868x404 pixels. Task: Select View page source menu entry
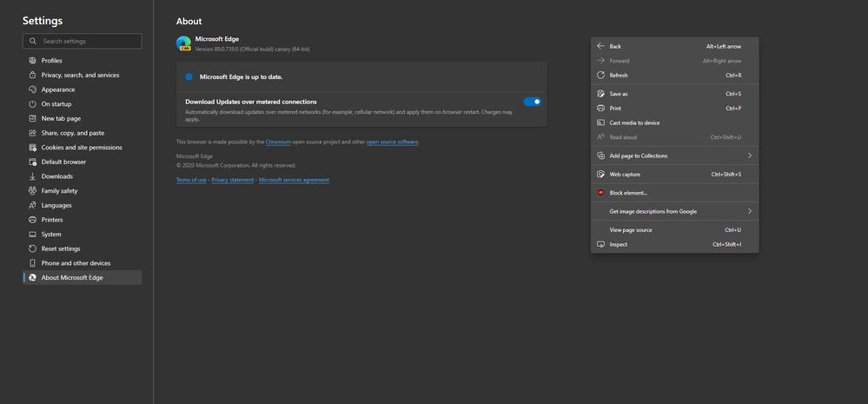click(x=675, y=229)
